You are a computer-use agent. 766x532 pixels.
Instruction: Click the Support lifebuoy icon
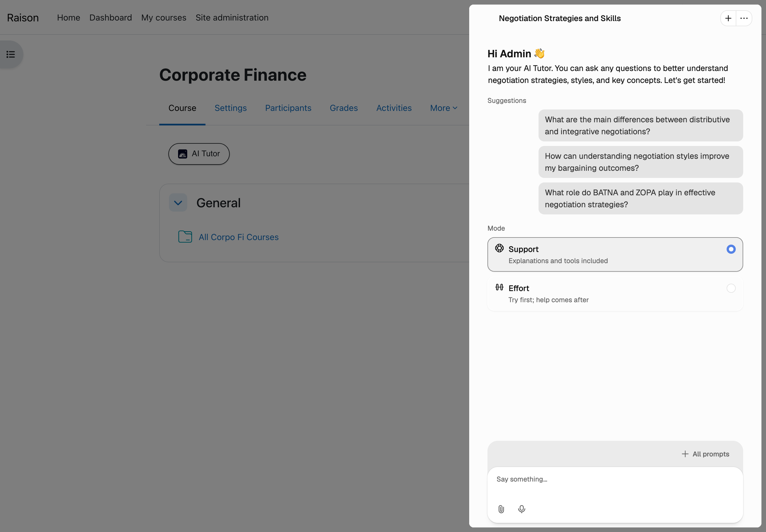coord(499,248)
